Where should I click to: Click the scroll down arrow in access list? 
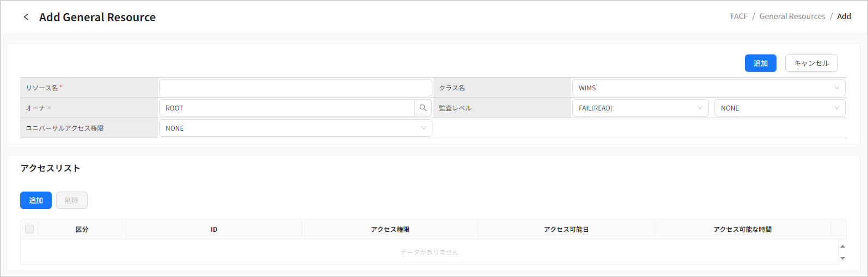pos(842,258)
